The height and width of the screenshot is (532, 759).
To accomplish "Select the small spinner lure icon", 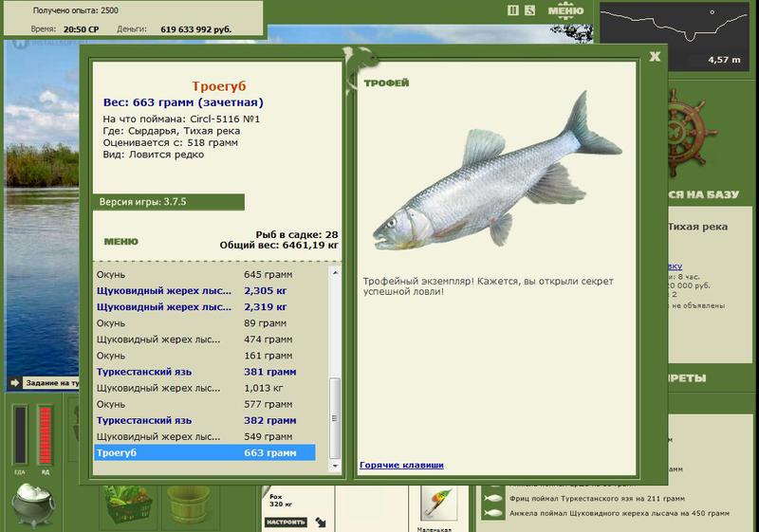I will 439,504.
